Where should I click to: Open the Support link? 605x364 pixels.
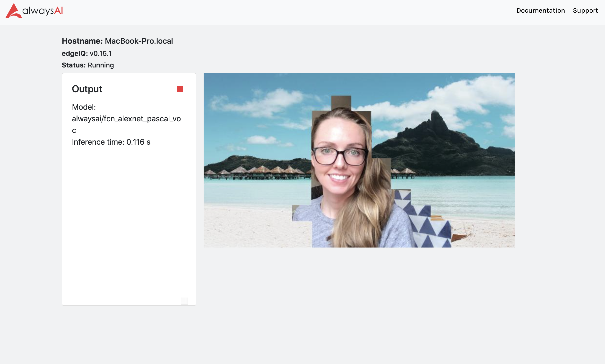585,10
